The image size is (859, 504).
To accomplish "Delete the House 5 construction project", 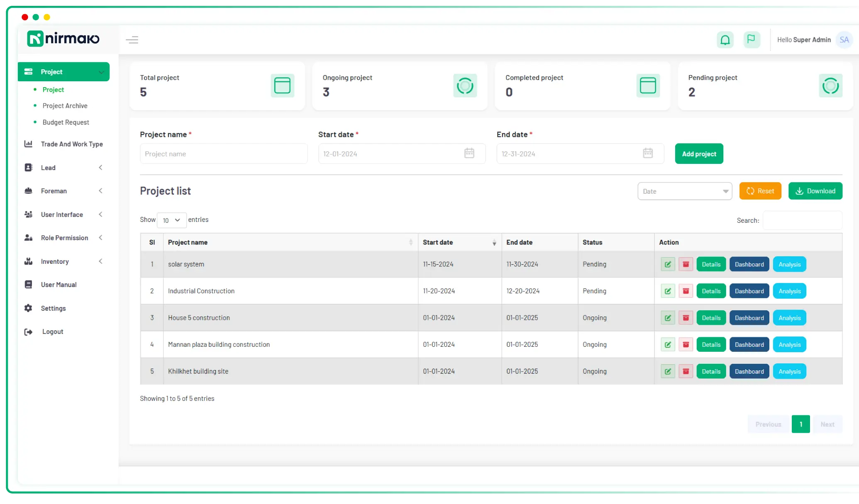I will [x=686, y=318].
